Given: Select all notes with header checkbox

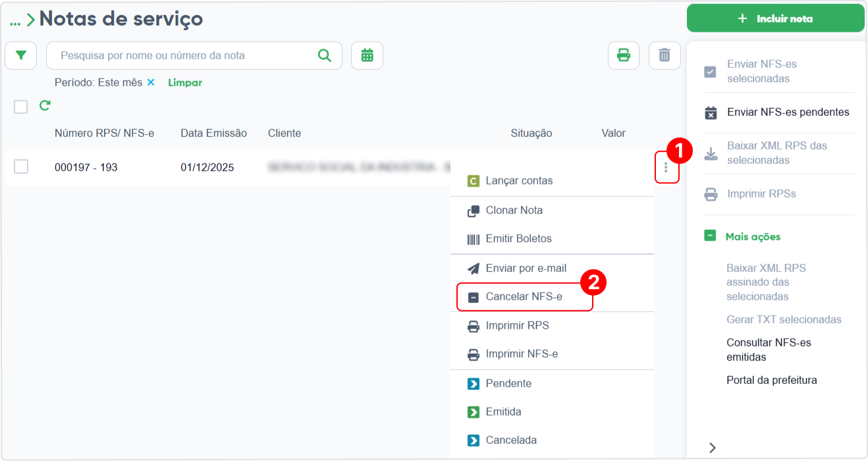Looking at the screenshot, I should tap(21, 107).
